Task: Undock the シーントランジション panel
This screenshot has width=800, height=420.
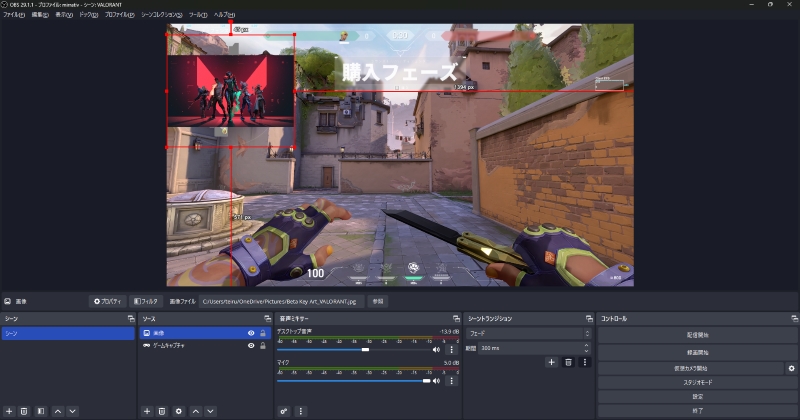Action: [589, 318]
